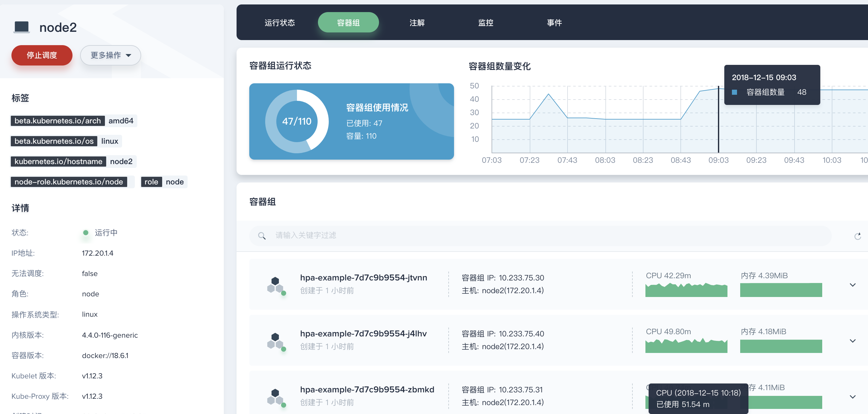The width and height of the screenshot is (868, 414).
Task: Click the Kubelet version v1.12.3 value
Action: click(92, 376)
